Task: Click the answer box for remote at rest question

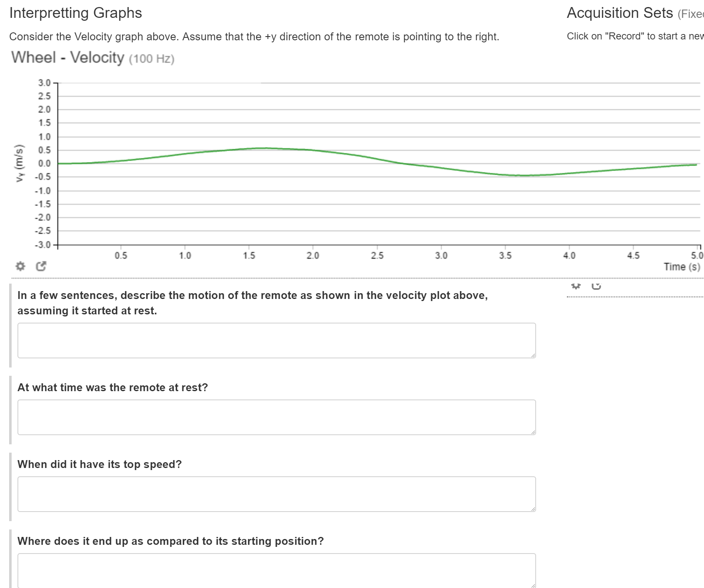Action: point(276,417)
